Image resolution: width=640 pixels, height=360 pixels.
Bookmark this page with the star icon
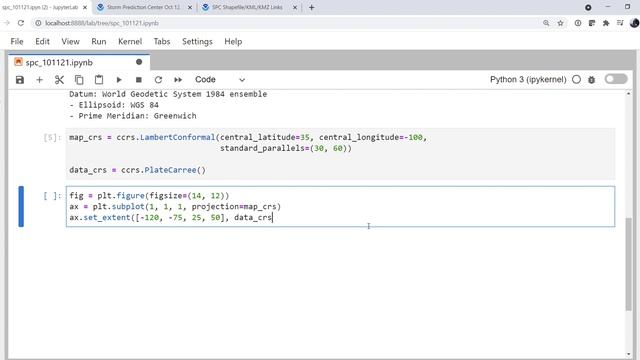click(x=560, y=23)
